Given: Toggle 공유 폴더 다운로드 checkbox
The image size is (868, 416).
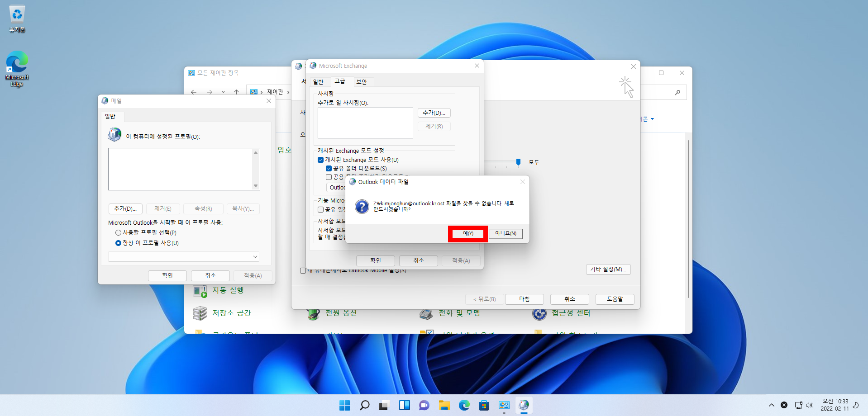Looking at the screenshot, I should click(329, 169).
